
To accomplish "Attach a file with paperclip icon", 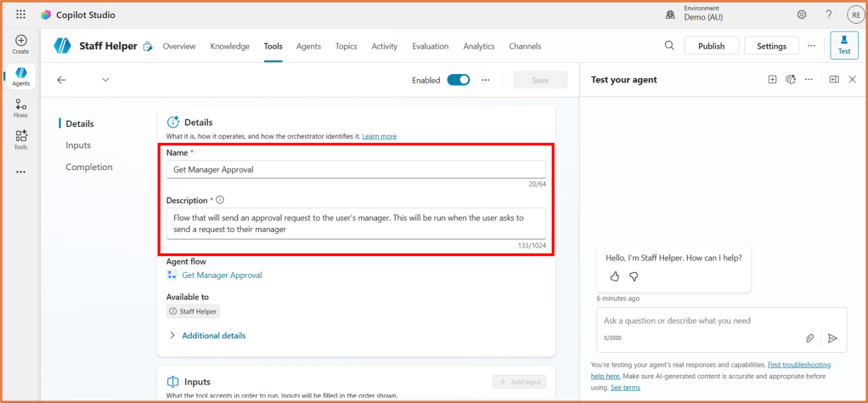I will (x=810, y=338).
